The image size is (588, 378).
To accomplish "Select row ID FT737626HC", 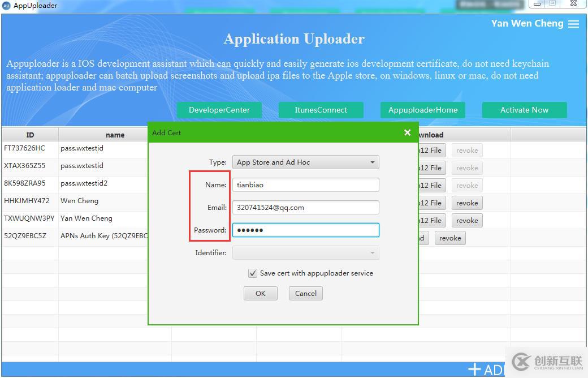I will pos(24,148).
